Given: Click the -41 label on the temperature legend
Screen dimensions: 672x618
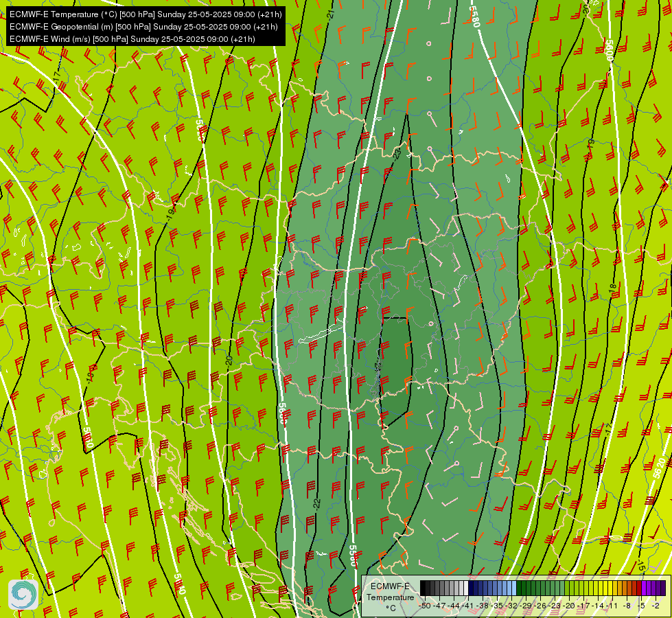Looking at the screenshot, I should pyautogui.click(x=468, y=606).
